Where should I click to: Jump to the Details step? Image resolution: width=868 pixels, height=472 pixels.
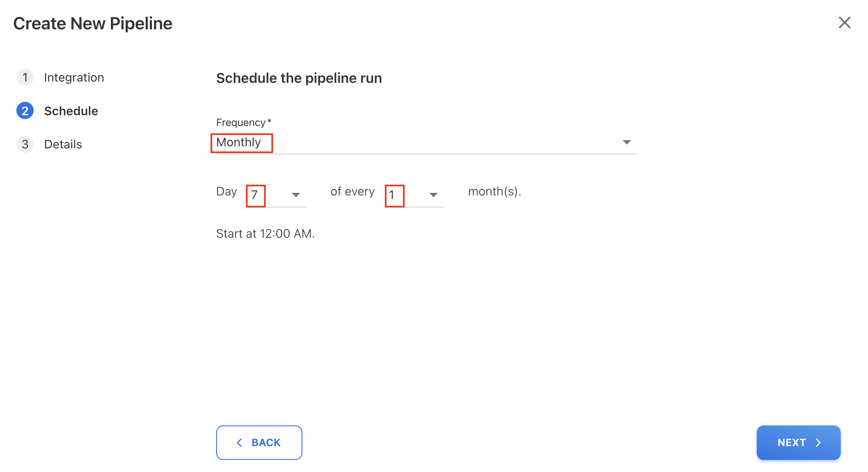pos(63,144)
